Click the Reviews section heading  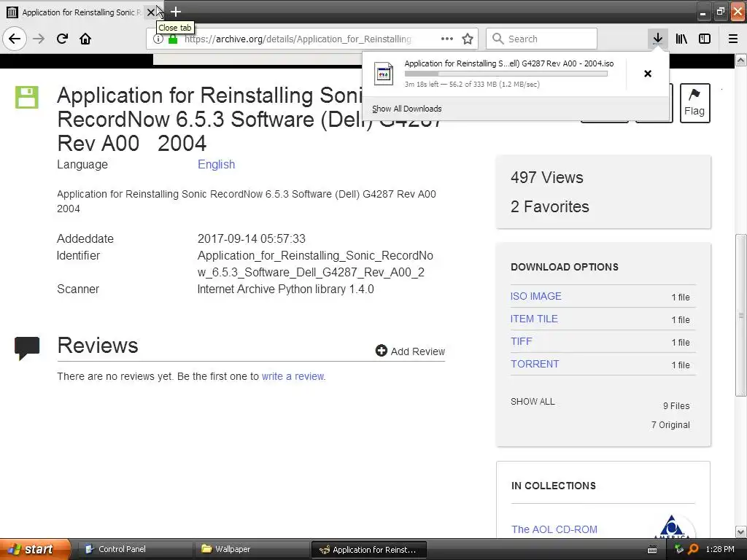coord(98,345)
